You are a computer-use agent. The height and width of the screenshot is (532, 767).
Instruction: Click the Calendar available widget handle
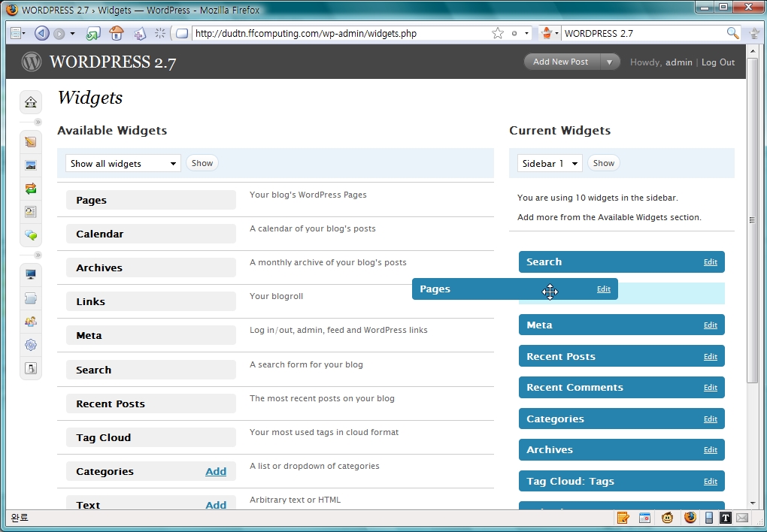[150, 234]
